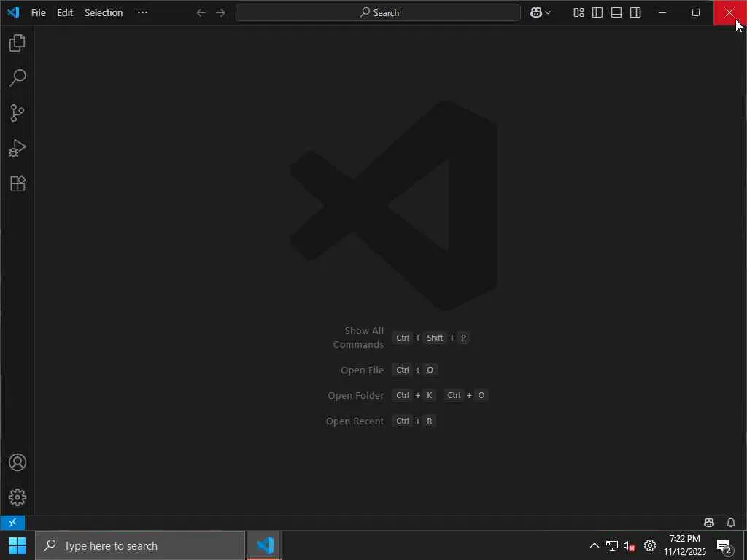
Task: Close the VS Code window
Action: (x=729, y=13)
